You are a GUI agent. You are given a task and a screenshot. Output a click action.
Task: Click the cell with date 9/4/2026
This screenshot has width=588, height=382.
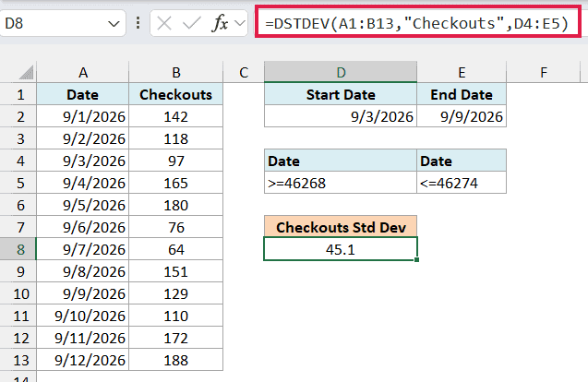pos(83,183)
